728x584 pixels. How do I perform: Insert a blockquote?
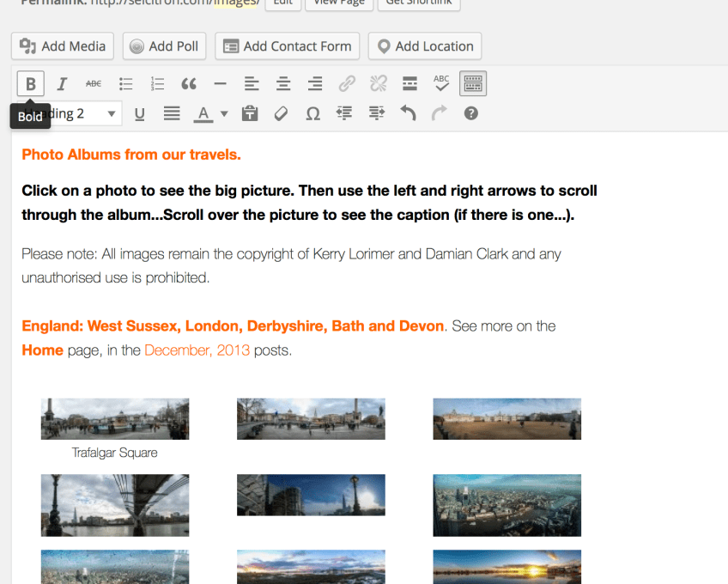click(189, 84)
